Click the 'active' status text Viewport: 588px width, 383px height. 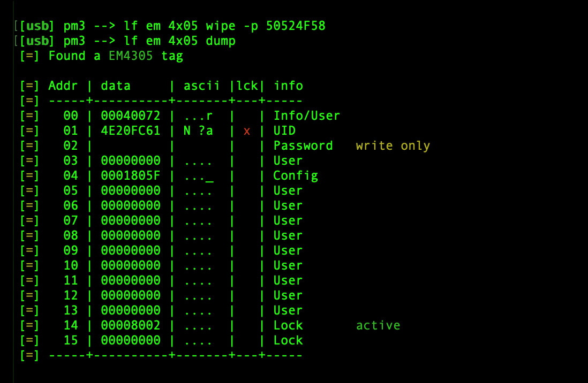[378, 325]
